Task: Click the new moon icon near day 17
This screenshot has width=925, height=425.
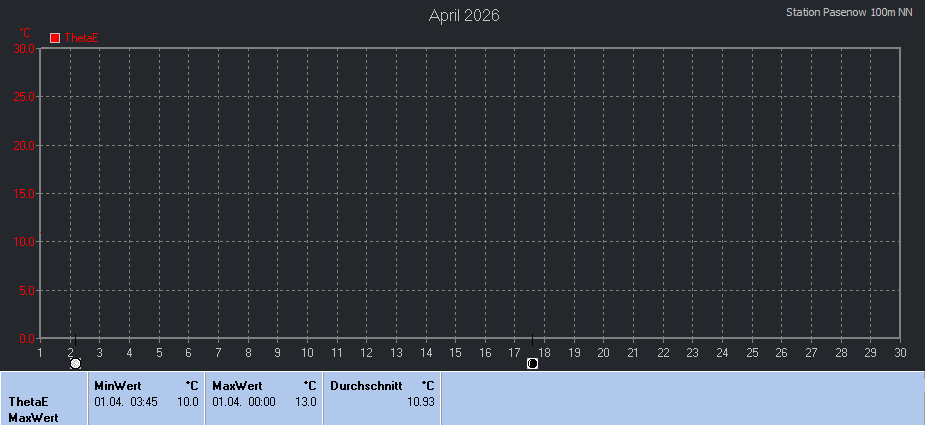Action: click(x=532, y=363)
